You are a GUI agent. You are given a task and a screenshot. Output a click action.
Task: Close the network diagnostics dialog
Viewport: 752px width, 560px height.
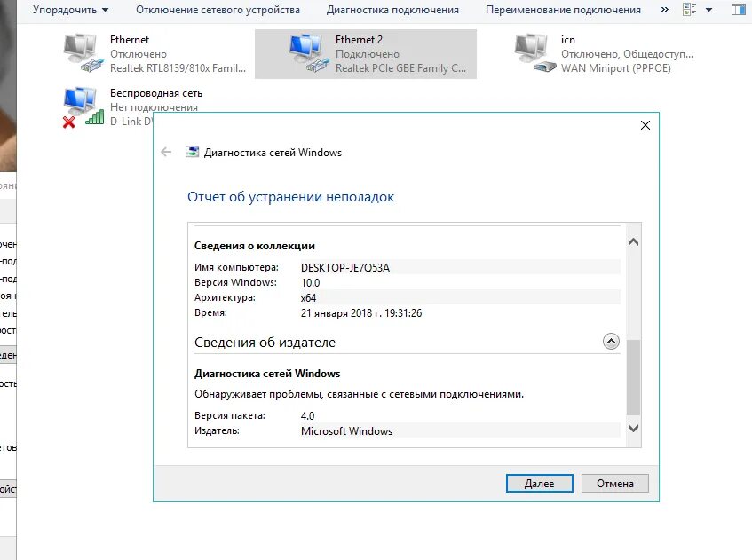645,125
